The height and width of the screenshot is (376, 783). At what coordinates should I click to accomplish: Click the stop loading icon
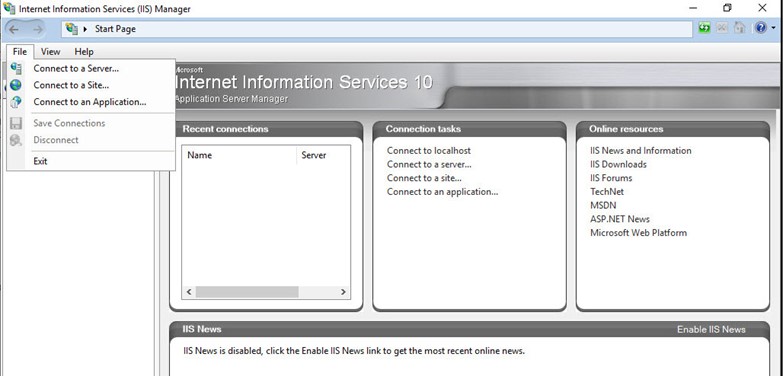(x=722, y=28)
